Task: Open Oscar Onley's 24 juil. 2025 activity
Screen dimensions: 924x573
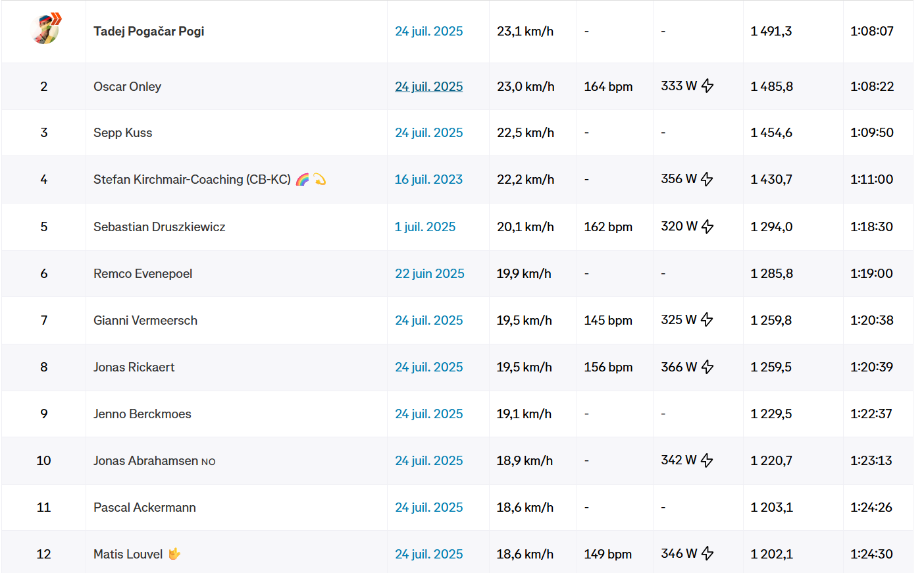Action: [x=428, y=86]
